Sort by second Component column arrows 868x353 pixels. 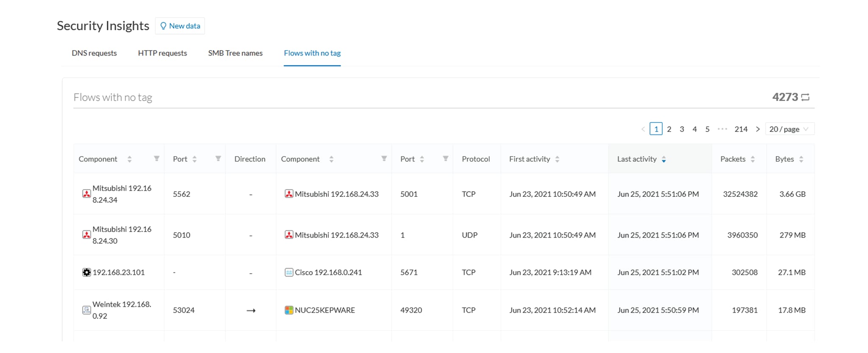331,159
